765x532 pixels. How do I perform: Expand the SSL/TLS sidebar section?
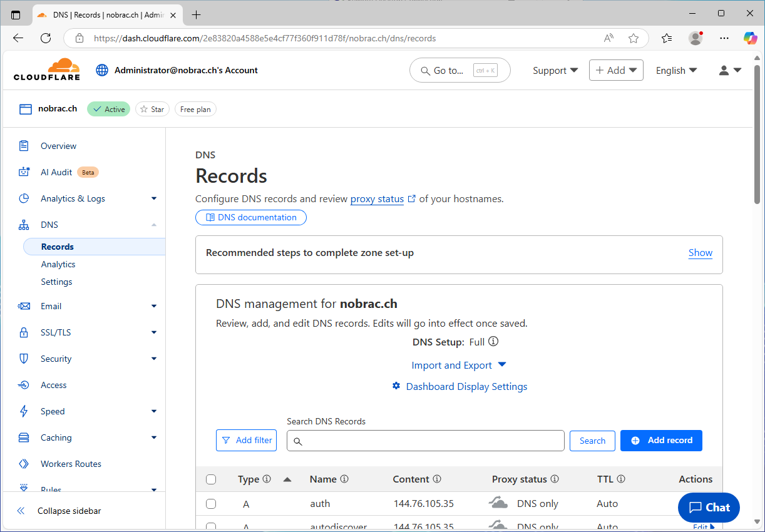tap(154, 332)
